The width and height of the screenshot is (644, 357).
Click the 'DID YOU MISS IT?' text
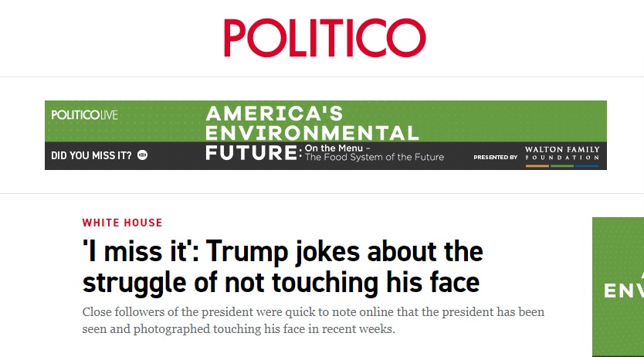[90, 155]
